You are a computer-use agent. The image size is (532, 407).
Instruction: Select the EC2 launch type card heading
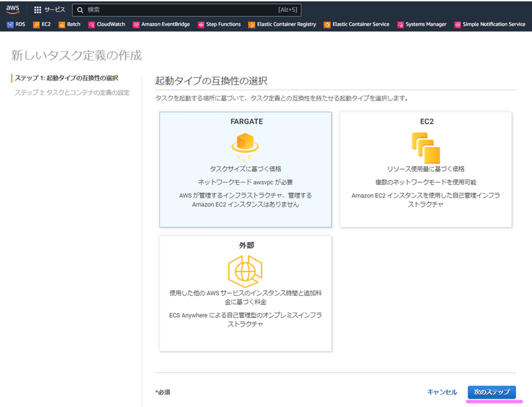(427, 122)
